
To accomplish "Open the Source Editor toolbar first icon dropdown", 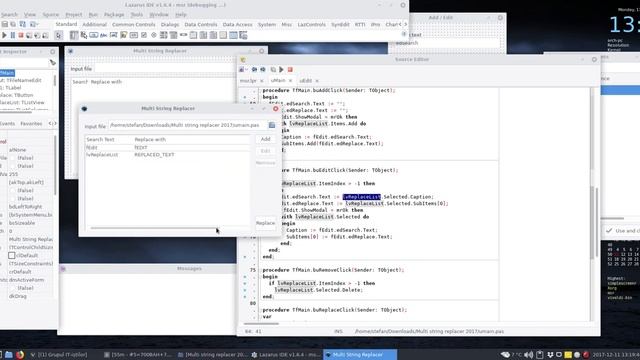I will click(x=246, y=70).
